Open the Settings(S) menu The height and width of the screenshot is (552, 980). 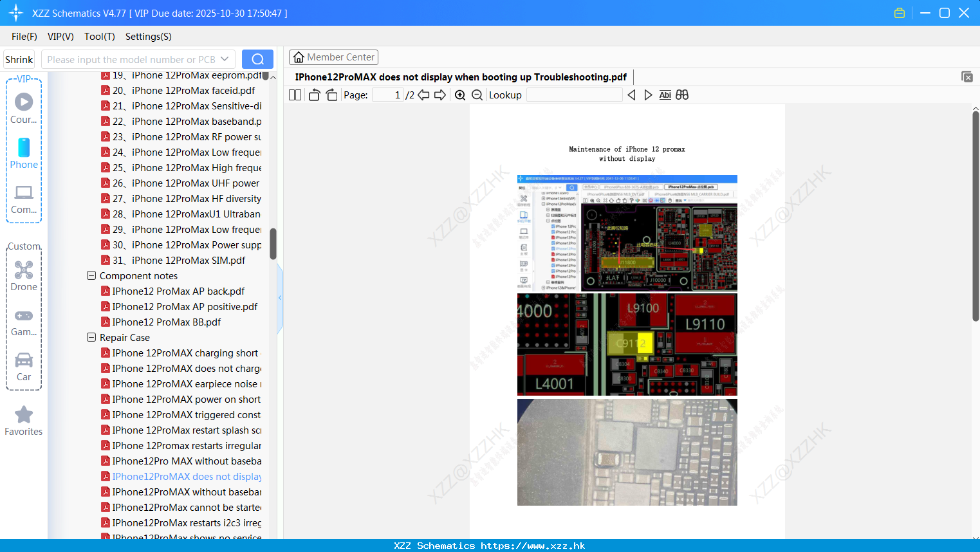149,37
